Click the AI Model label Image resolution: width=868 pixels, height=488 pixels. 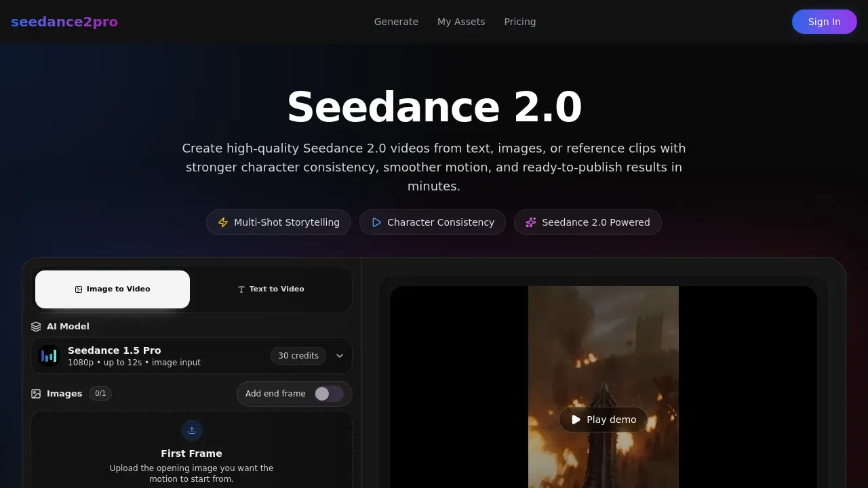click(68, 327)
